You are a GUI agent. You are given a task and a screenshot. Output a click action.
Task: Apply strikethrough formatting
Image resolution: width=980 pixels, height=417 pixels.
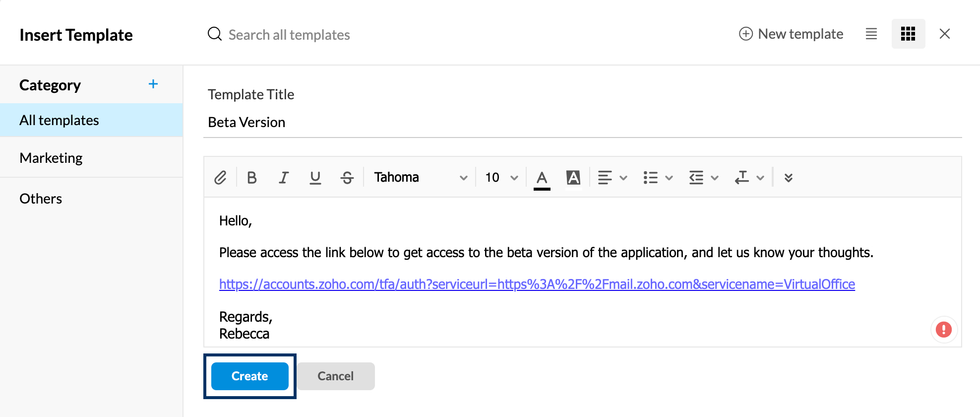pos(347,178)
